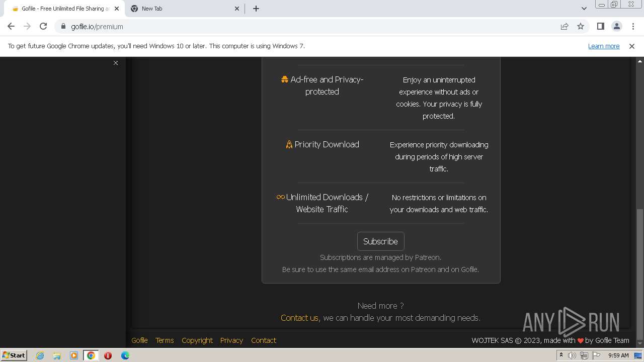Viewport: 644px width, 362px height.
Task: Reload the gofile.io page
Action: tap(43, 27)
